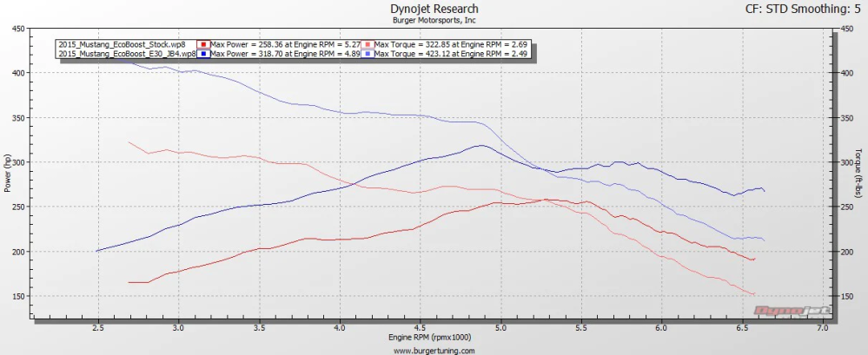The height and width of the screenshot is (355, 868).
Task: Click the 150 value on the Torque axis
Action: tap(849, 296)
